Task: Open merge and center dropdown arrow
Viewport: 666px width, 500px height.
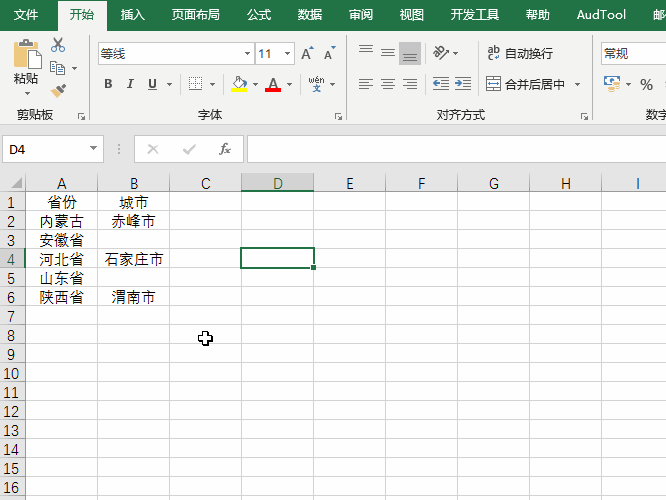Action: coord(577,84)
